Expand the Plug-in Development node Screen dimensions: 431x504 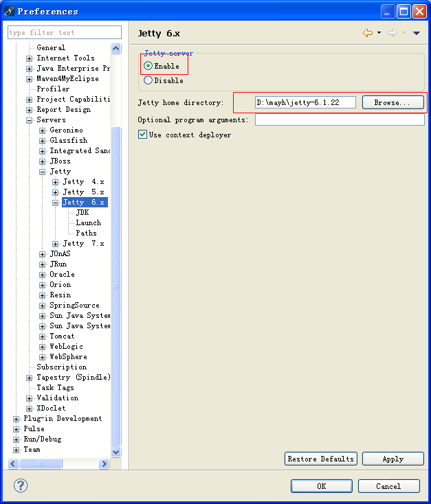tap(16, 419)
